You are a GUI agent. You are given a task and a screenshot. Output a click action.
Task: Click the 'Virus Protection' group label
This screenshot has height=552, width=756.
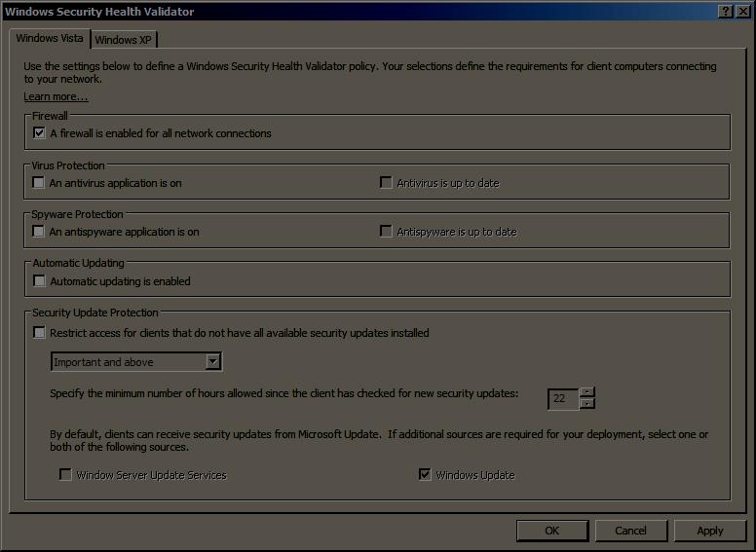click(x=68, y=166)
